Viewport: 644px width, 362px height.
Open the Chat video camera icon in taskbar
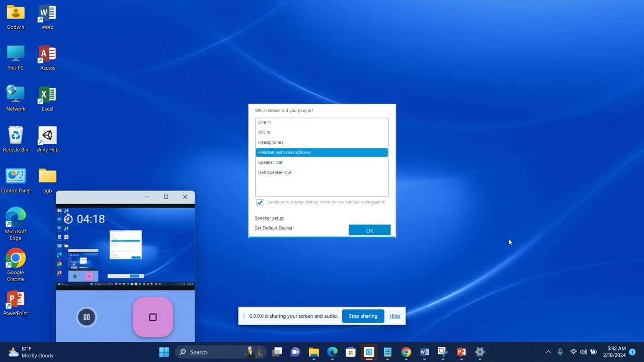pos(295,352)
